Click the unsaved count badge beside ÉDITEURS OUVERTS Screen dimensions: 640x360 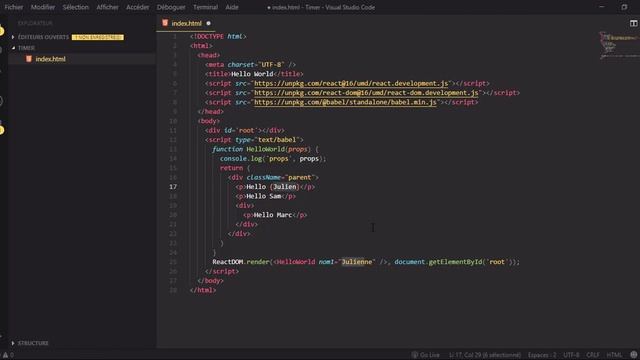tap(98, 37)
